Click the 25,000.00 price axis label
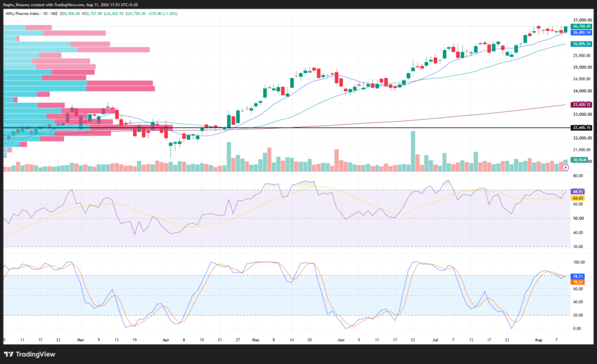Screen dimensions: 597x364 [582, 68]
